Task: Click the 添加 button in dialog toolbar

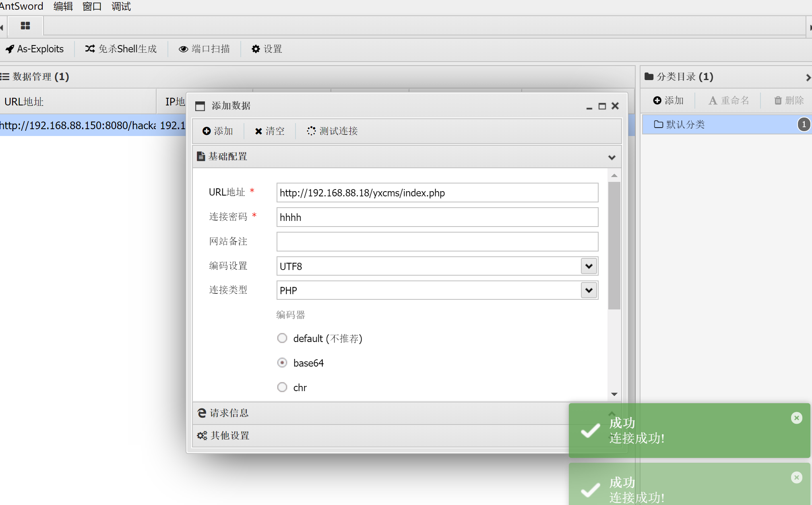Action: tap(218, 131)
